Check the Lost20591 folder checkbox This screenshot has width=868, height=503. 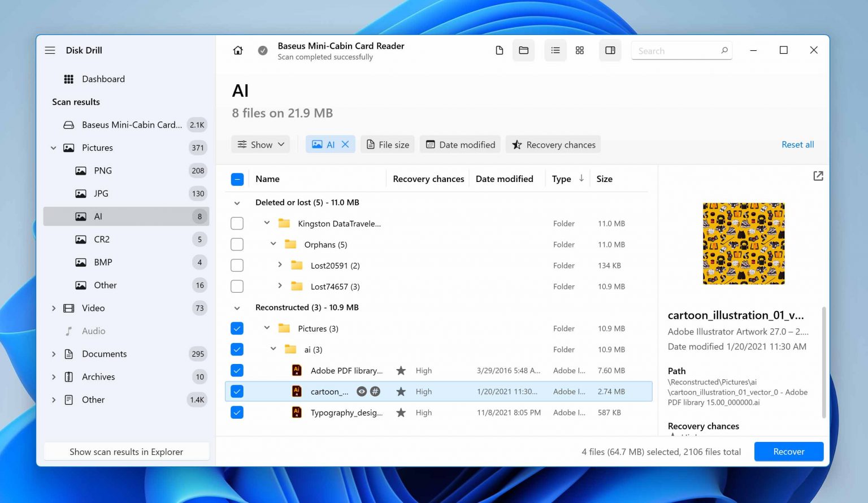(237, 266)
